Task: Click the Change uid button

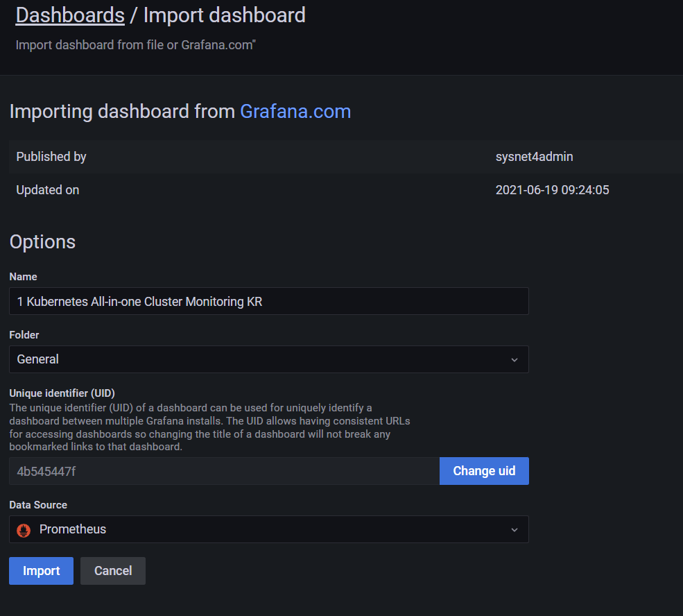Action: pyautogui.click(x=485, y=471)
